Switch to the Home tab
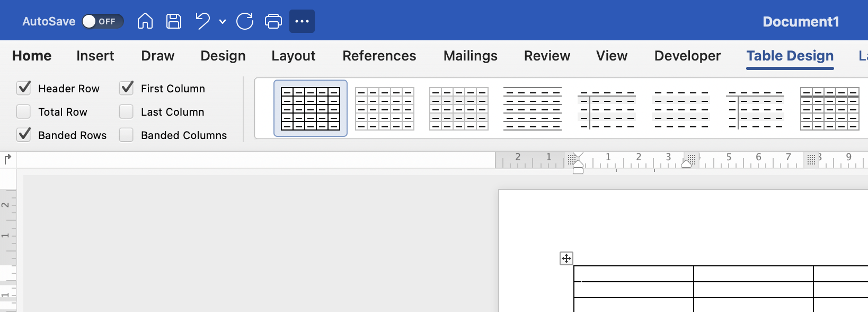This screenshot has height=312, width=868. click(x=32, y=56)
